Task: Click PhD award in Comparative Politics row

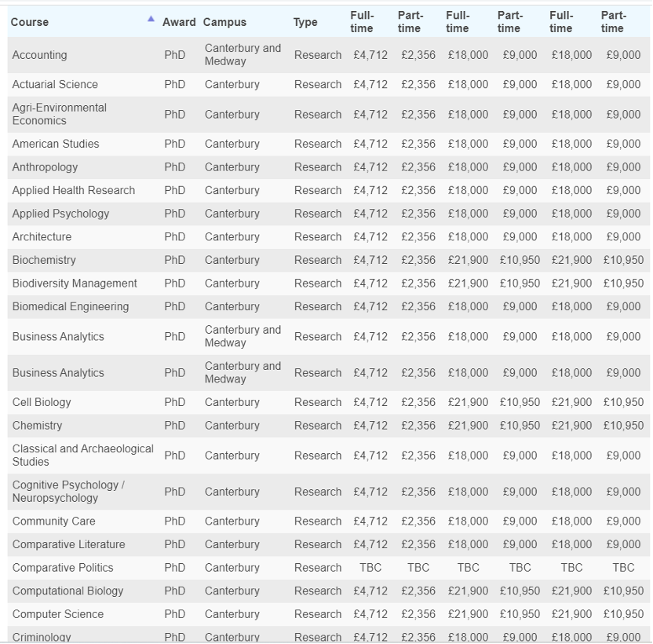Action: (175, 568)
